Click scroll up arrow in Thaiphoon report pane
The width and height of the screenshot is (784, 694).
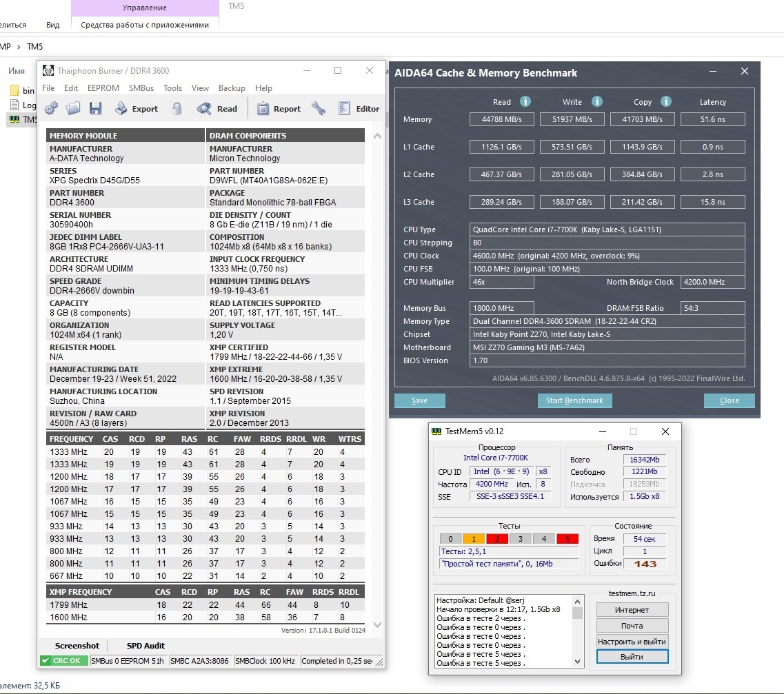[377, 136]
